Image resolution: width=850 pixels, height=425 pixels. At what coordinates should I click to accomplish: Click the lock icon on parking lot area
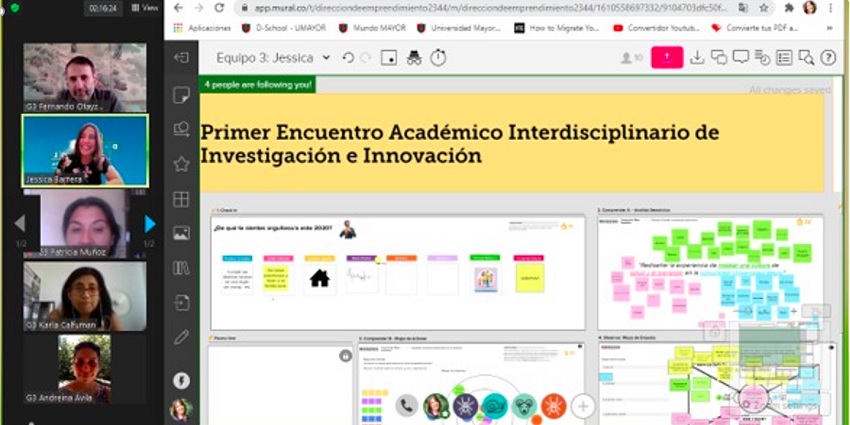[345, 356]
